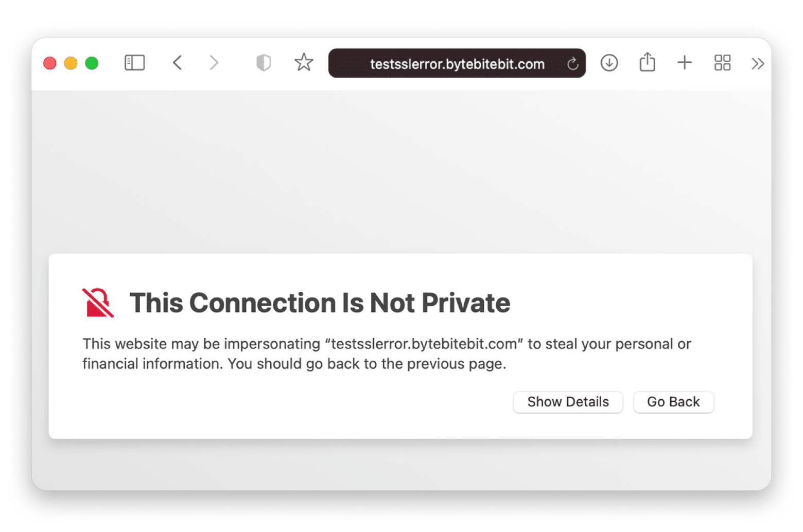Reload the page from the address bar
The height and width of the screenshot is (532, 803).
click(x=572, y=64)
